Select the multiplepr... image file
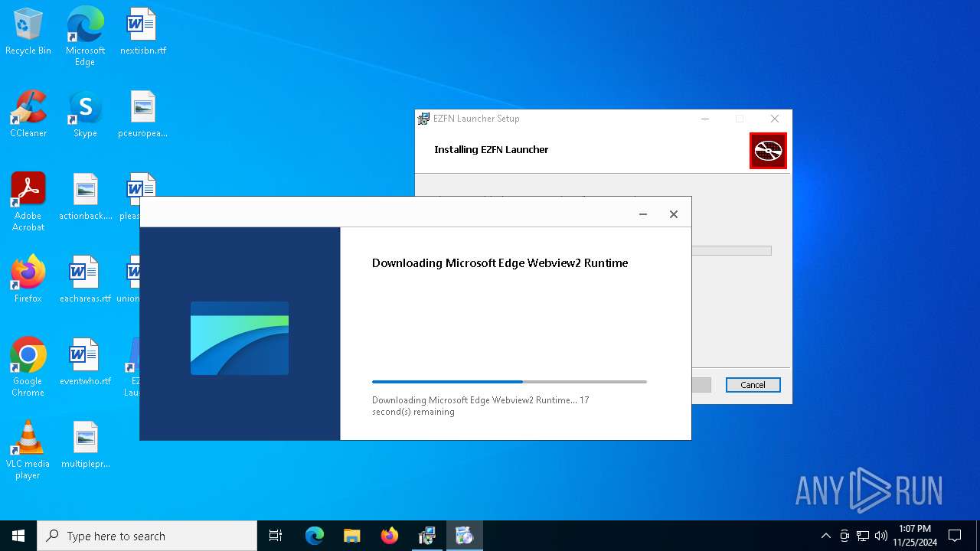 tap(85, 445)
